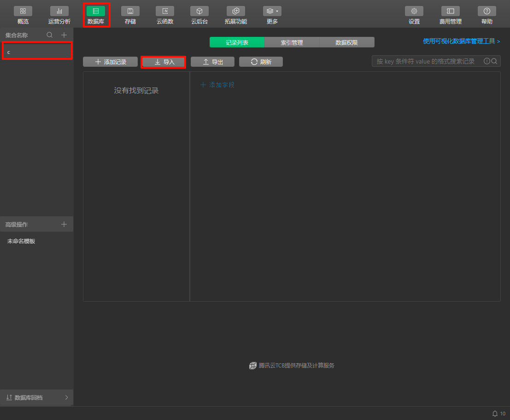Screen dimensions: 510x420
Task: Click the notification bell in status bar
Action: click(x=495, y=413)
